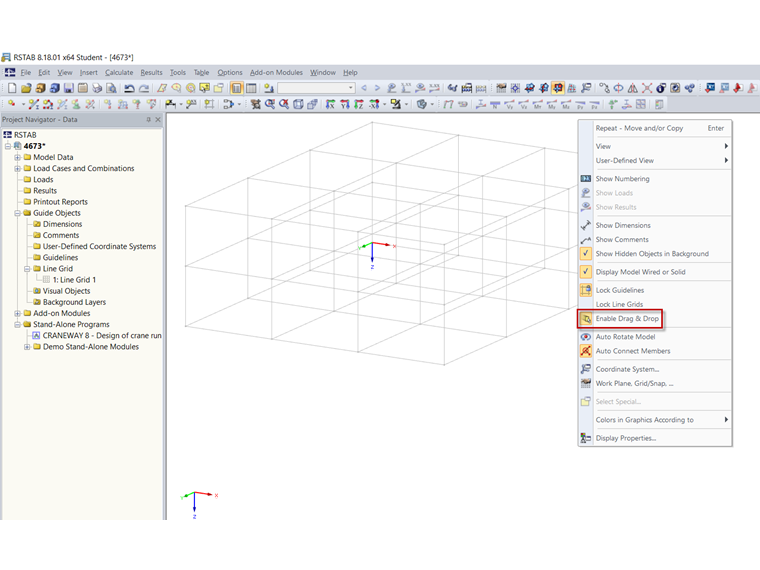The image size is (760, 570).
Task: Toggle the table panel icon in toolbar
Action: 251,88
